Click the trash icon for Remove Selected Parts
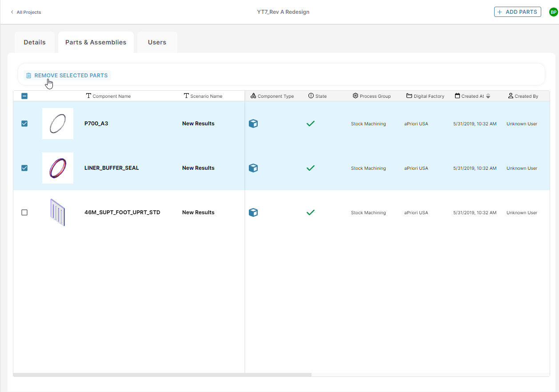The image size is (559, 392). point(28,76)
